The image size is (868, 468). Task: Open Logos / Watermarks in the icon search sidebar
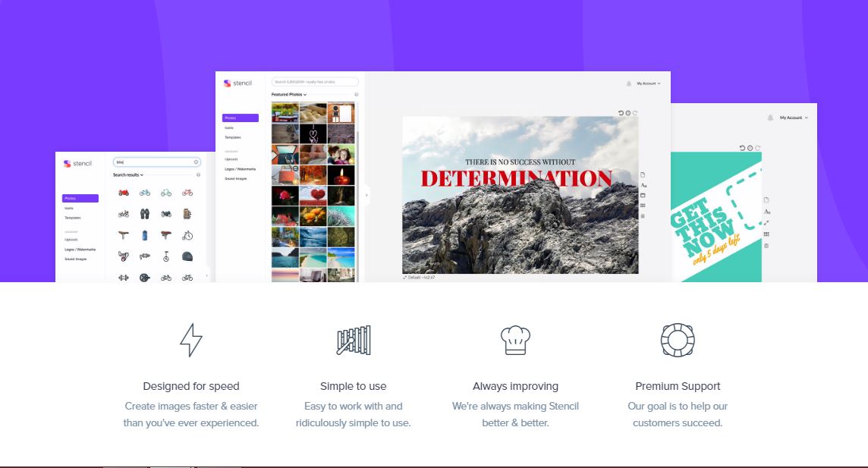[80, 250]
